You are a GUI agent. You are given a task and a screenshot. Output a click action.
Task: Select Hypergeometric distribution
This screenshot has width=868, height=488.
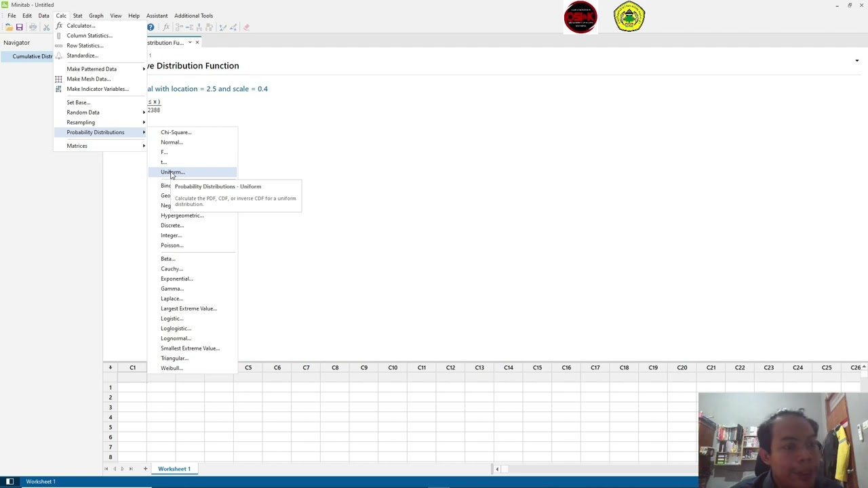point(193,216)
